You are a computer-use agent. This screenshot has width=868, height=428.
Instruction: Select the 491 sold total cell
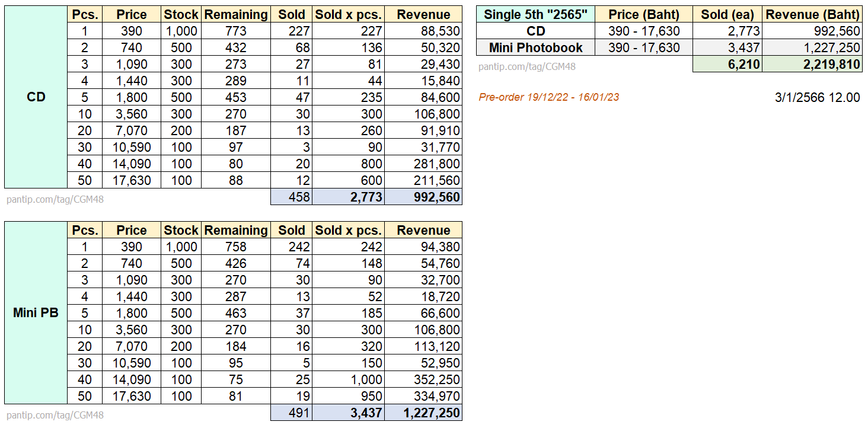(292, 413)
